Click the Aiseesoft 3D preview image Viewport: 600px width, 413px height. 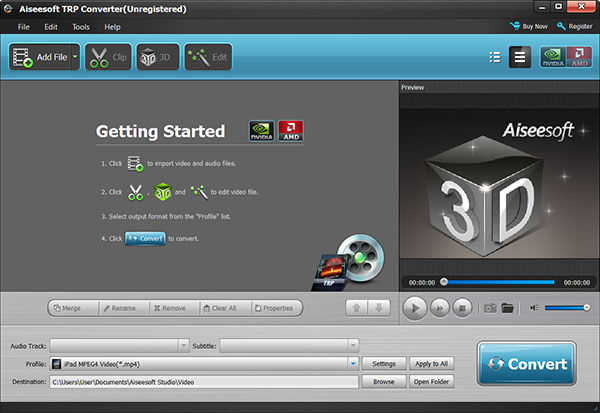coord(499,184)
